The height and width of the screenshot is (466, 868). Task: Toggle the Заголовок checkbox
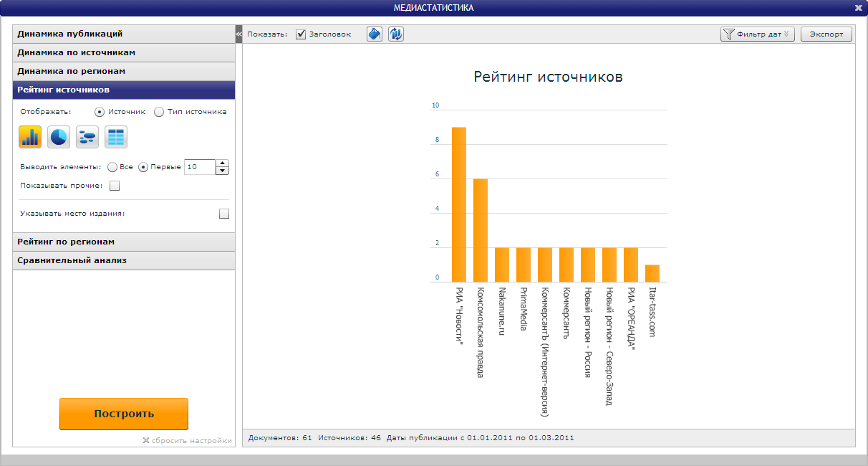click(301, 34)
